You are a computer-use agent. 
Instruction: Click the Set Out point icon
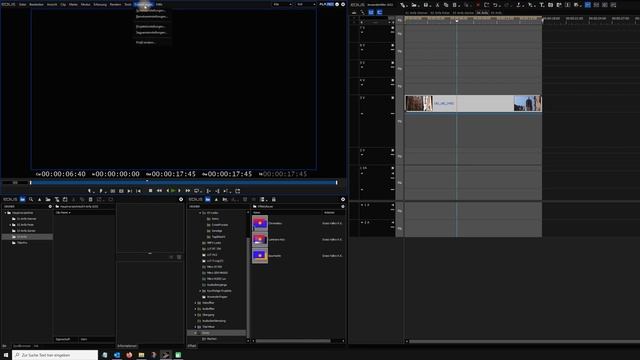[101, 191]
